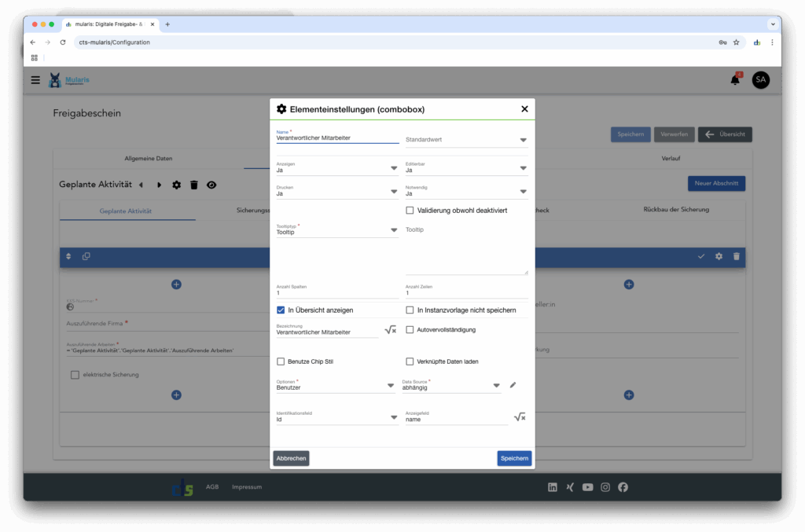Open the LinkedIn link in footer
805x532 pixels.
click(553, 487)
